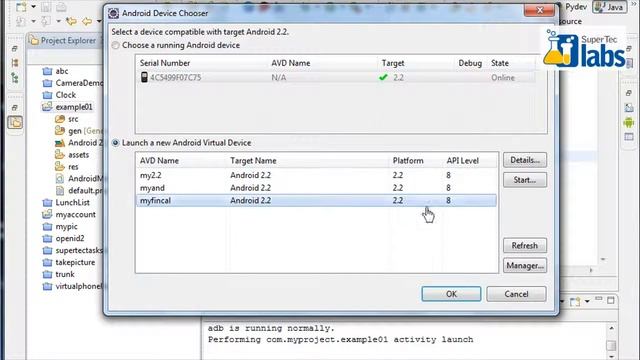Click the AVD Name header in running devices table
The width and height of the screenshot is (640, 360).
pyautogui.click(x=291, y=63)
